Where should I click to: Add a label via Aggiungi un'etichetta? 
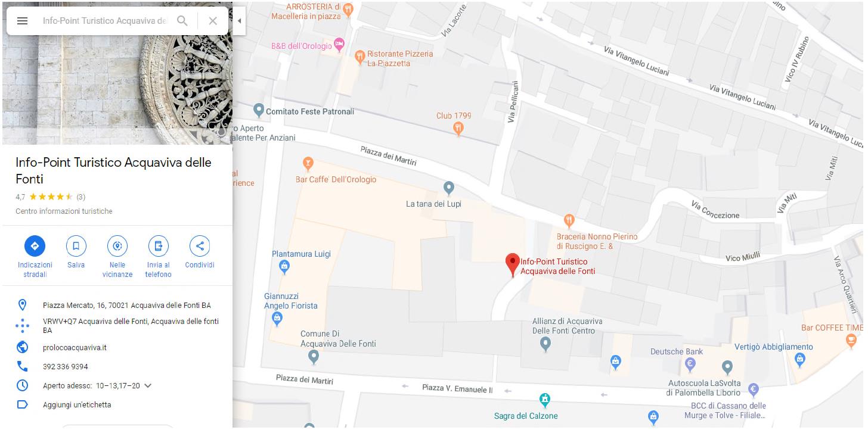click(77, 405)
